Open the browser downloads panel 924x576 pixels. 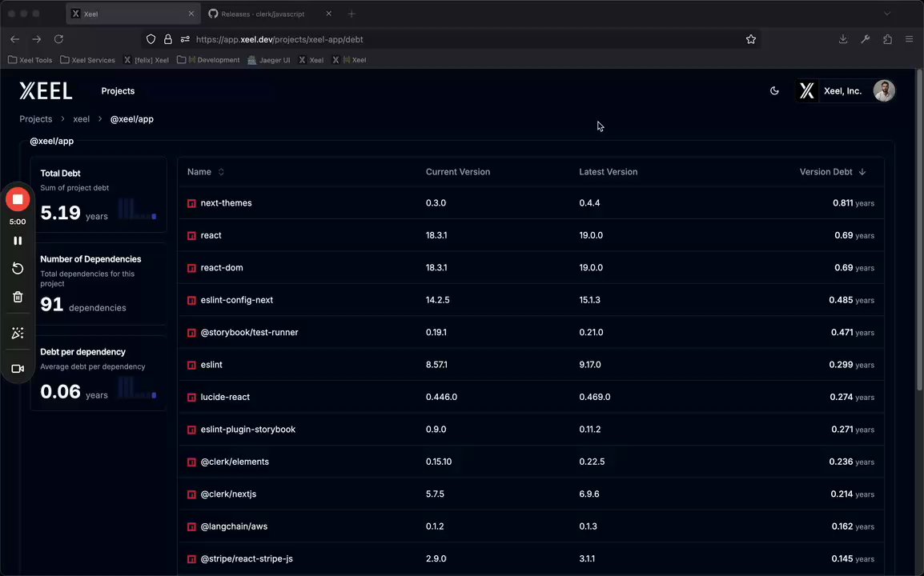pos(843,39)
